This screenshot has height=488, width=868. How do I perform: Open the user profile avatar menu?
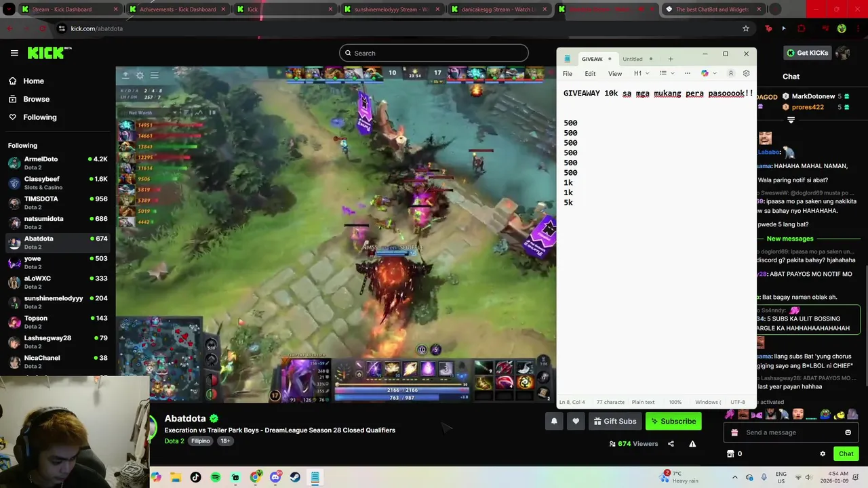[842, 53]
